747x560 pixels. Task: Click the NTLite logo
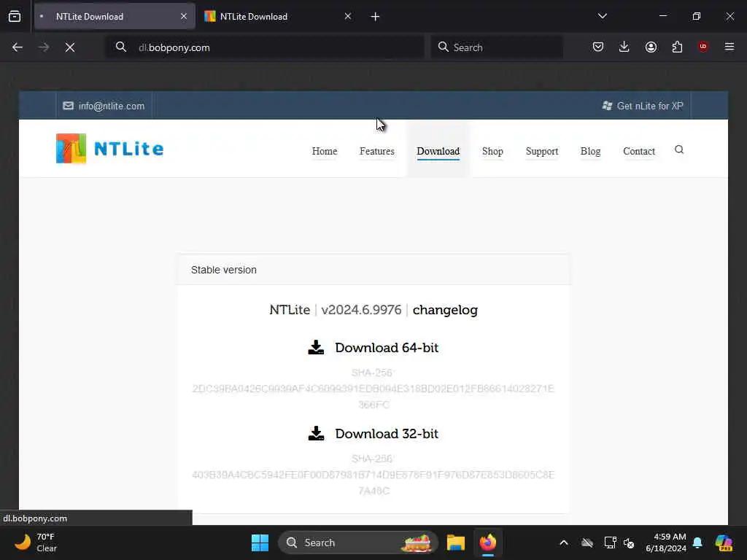point(110,149)
